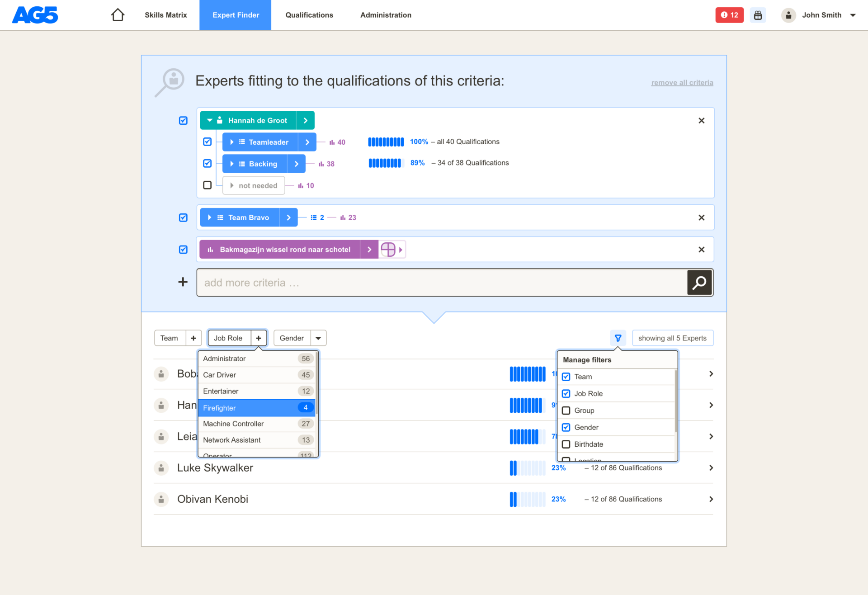
Task: Open the filter funnel icon
Action: tap(618, 338)
